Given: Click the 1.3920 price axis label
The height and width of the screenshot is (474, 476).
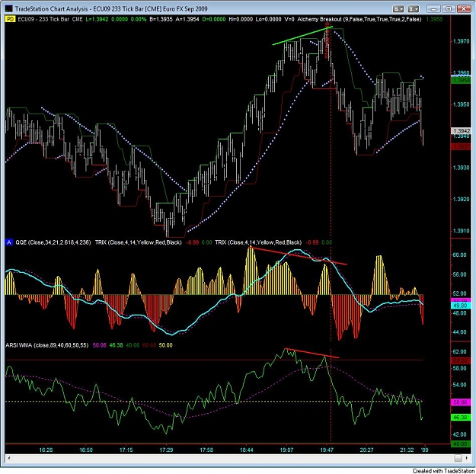Looking at the screenshot, I should 461,199.
